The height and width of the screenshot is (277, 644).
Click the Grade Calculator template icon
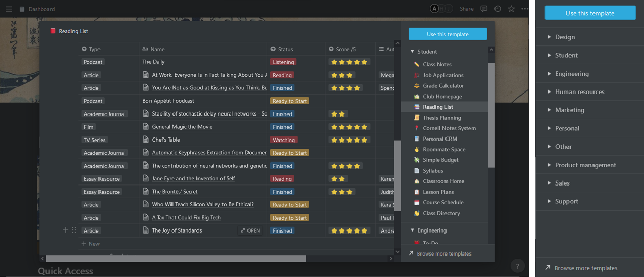[x=417, y=86]
